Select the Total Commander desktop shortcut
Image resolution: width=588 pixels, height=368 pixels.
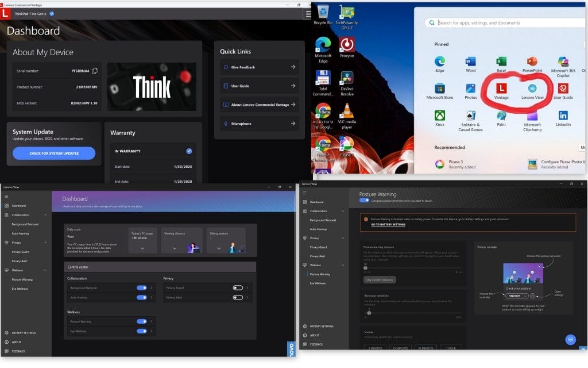[323, 83]
